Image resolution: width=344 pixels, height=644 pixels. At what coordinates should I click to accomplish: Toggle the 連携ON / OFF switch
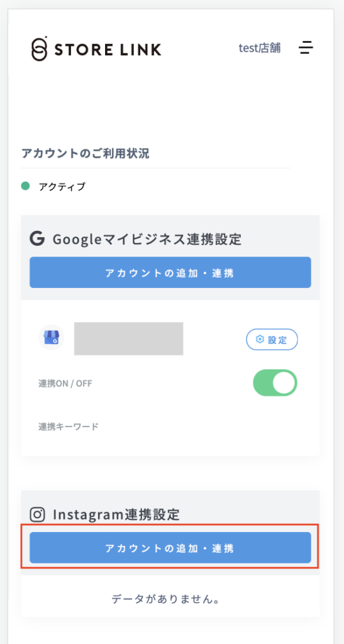(275, 382)
